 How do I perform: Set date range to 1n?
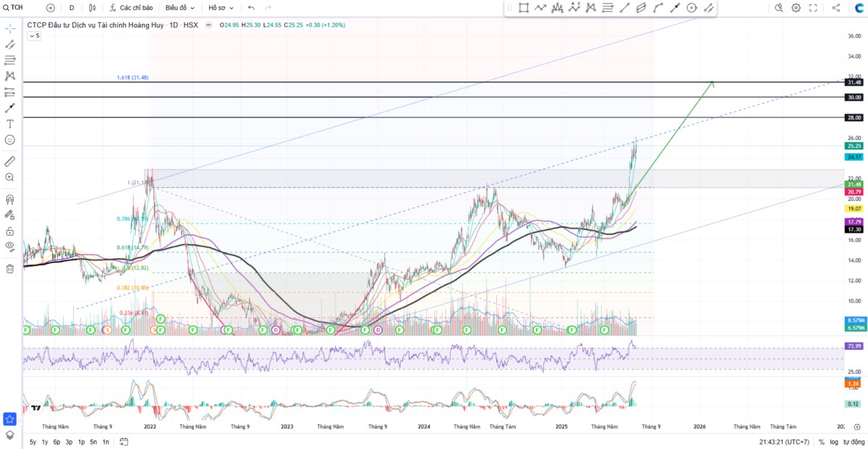(106, 442)
